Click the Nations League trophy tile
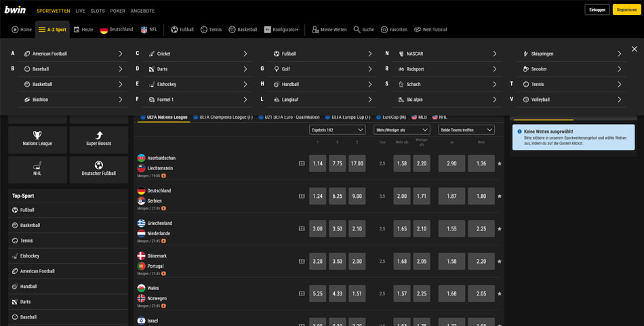644x326 pixels. [x=37, y=140]
